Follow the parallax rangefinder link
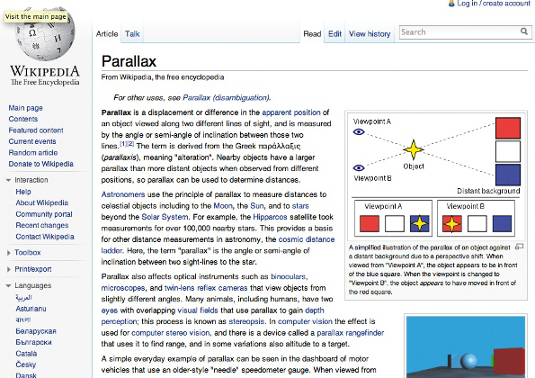The height and width of the screenshot is (378, 535). pyautogui.click(x=350, y=333)
